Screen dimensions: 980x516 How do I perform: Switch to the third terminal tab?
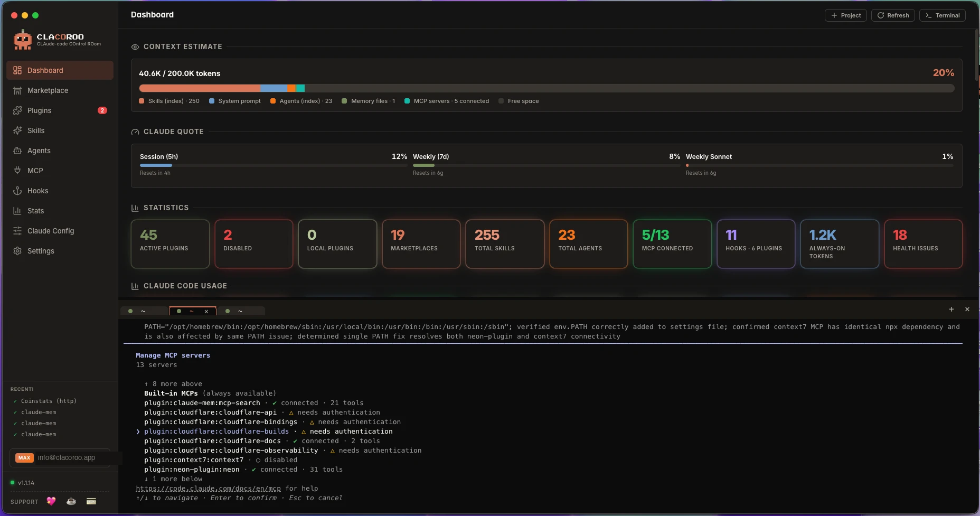tap(241, 311)
